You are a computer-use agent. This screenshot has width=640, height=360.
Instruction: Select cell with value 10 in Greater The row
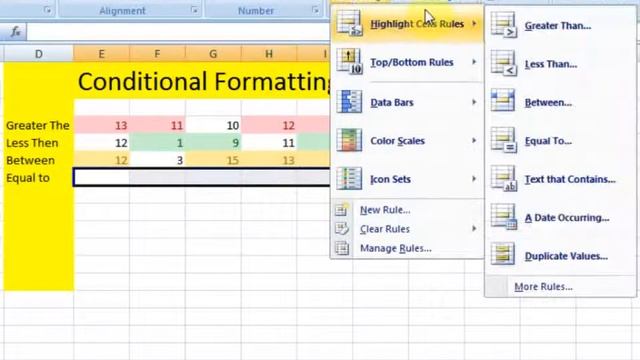pos(213,125)
